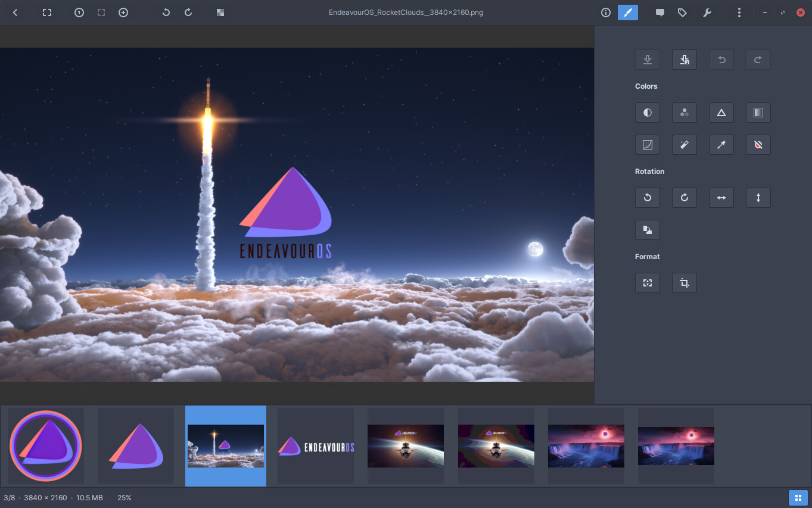Viewport: 812px width, 508px height.
Task: Toggle the transparency checkerboard style icon
Action: coord(220,13)
